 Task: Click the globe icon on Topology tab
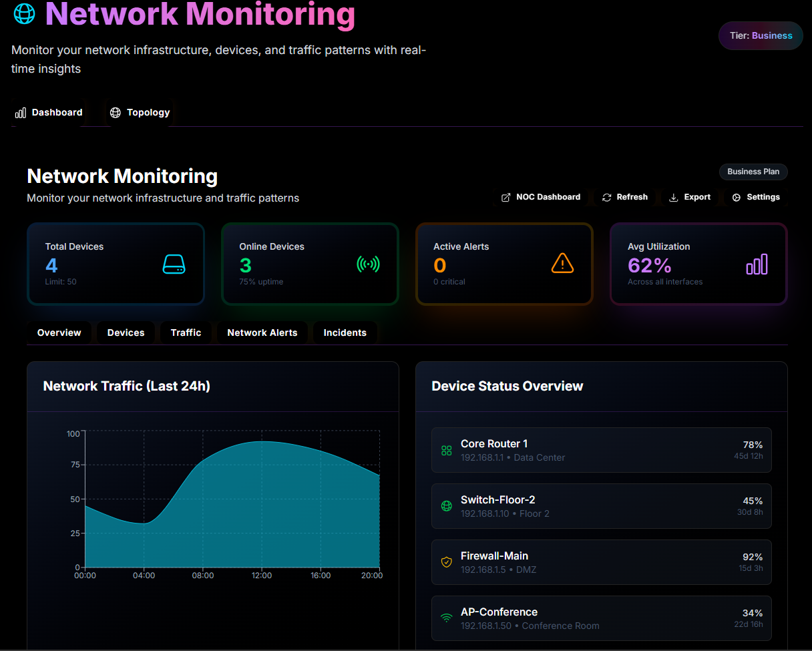116,113
